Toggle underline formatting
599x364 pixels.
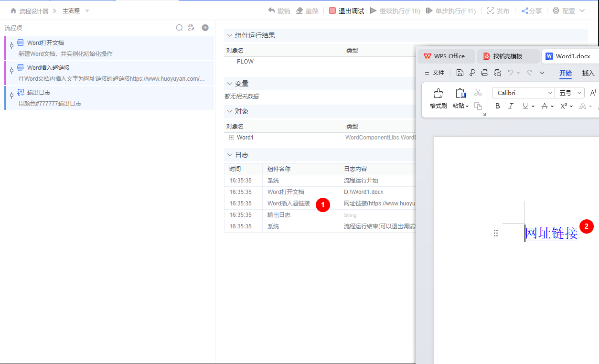(524, 106)
